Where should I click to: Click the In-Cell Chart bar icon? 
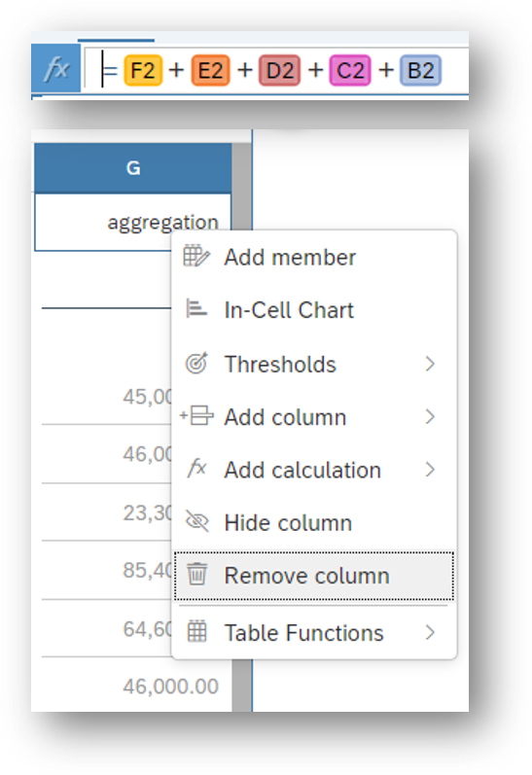(195, 309)
